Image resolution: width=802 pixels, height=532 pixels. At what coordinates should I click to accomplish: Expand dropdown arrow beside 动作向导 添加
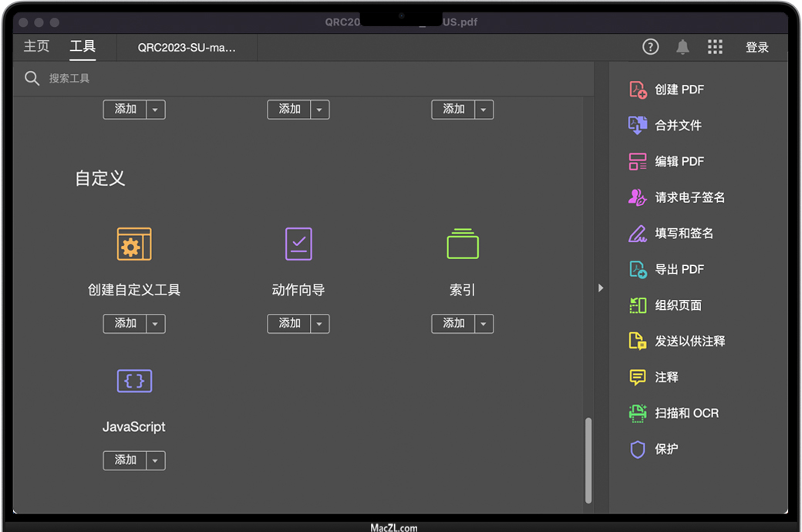tap(320, 324)
